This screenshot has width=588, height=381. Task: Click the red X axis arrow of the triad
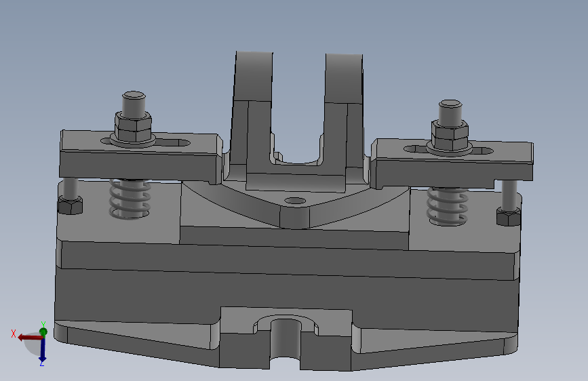pyautogui.click(x=30, y=338)
